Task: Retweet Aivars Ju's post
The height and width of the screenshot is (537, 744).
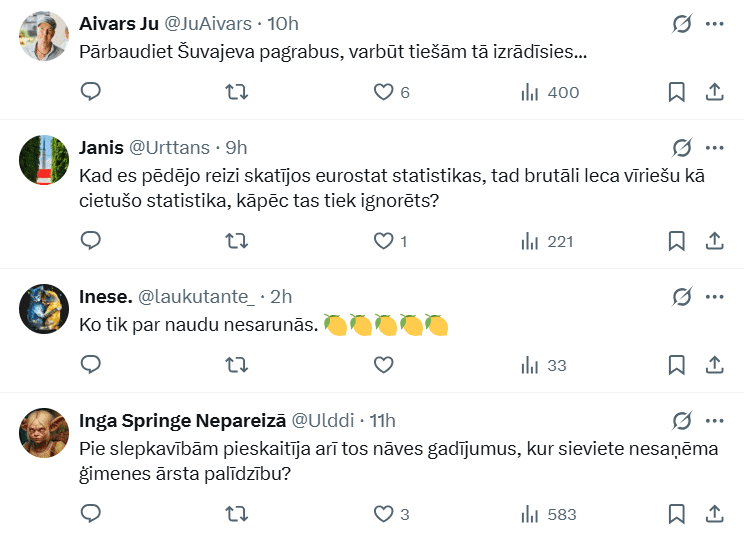Action: coord(237,92)
